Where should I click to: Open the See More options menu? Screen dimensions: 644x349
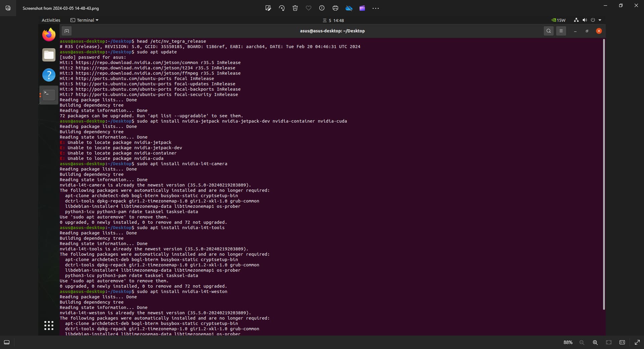(376, 8)
